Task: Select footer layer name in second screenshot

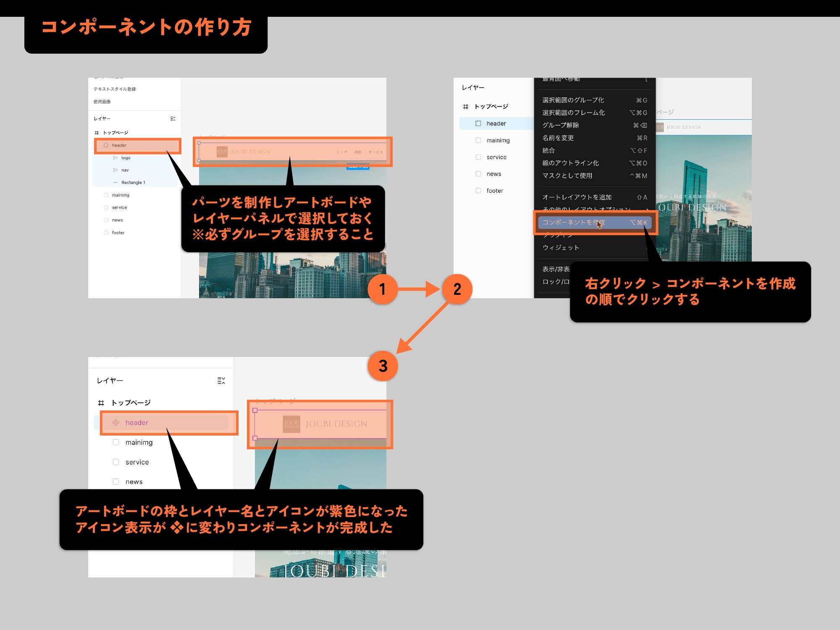Action: click(x=495, y=191)
